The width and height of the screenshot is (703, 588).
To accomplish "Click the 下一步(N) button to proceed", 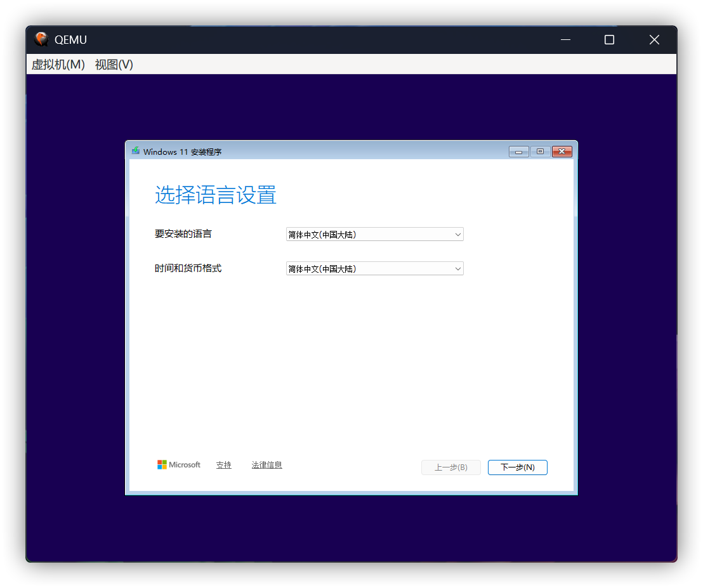I will point(517,467).
